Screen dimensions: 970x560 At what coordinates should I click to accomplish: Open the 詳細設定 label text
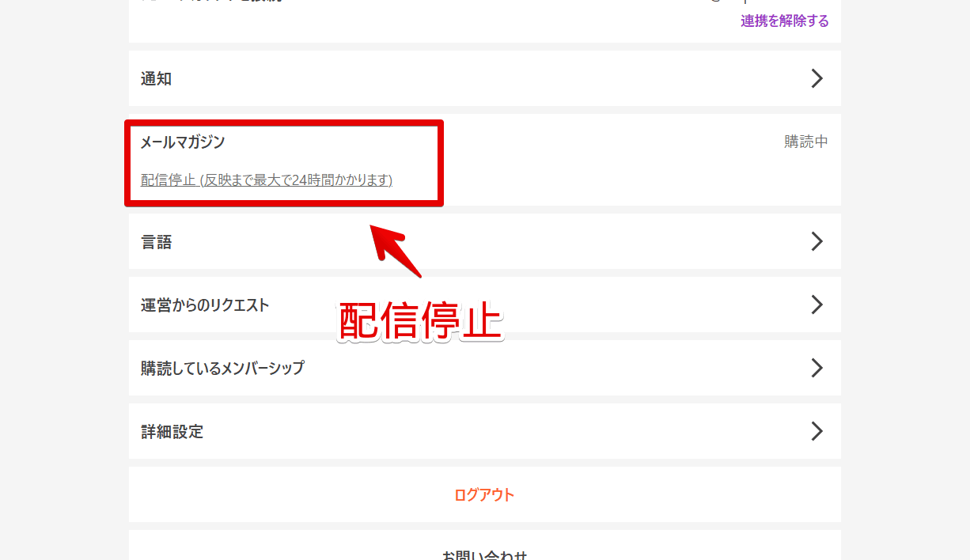[172, 432]
